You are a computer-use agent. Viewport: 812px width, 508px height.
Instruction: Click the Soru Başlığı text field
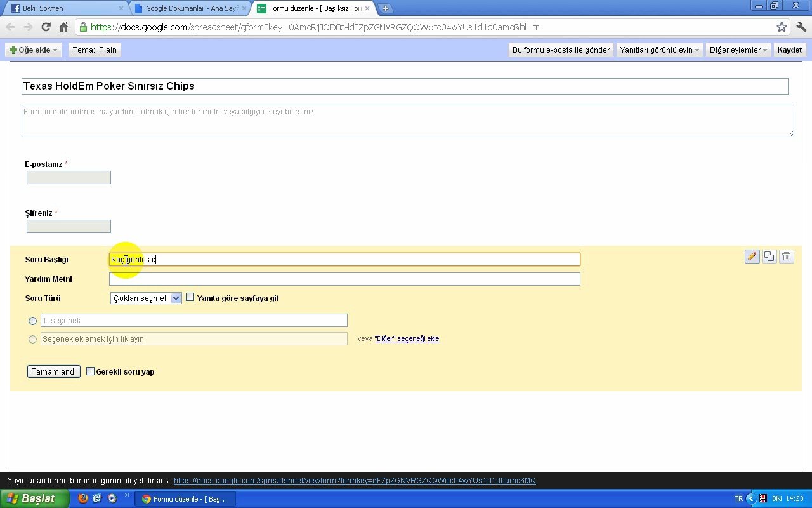344,259
